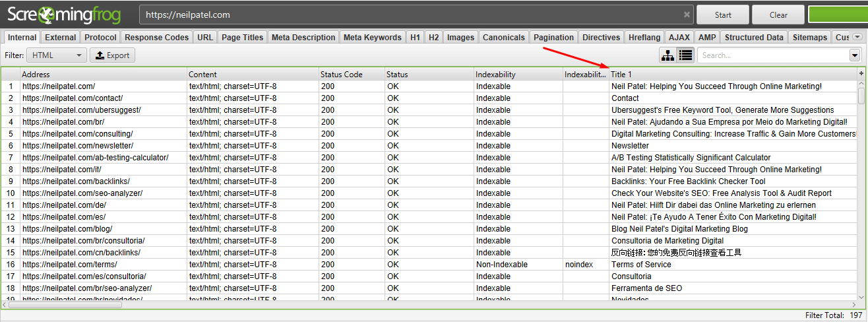Open the Structured Data tab
Viewport: 868px width, 322px height.
(754, 38)
